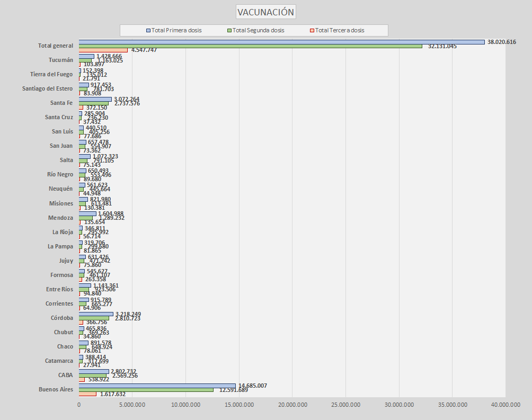This screenshot has width=532, height=420.
Task: Select the Buenos Aires green second-dose bar
Action: point(146,390)
